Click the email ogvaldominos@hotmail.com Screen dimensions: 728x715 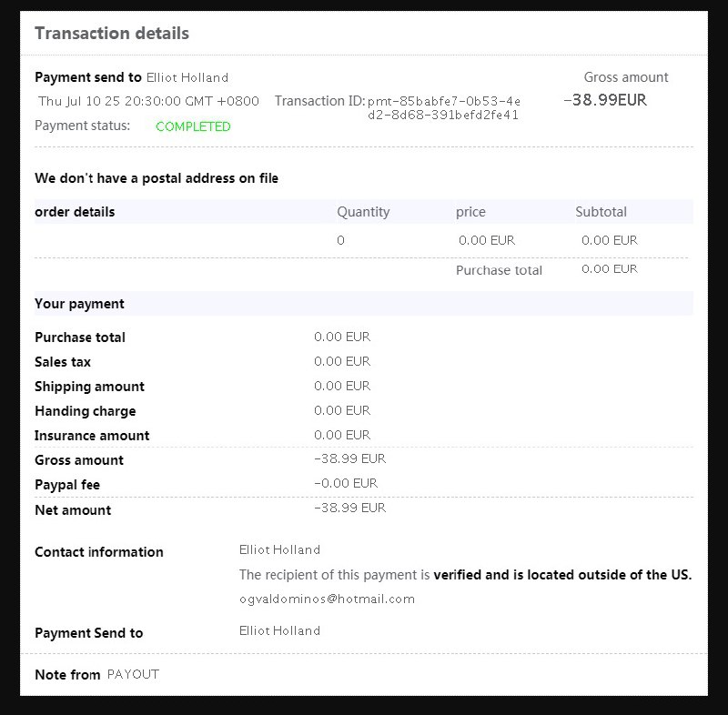(327, 599)
